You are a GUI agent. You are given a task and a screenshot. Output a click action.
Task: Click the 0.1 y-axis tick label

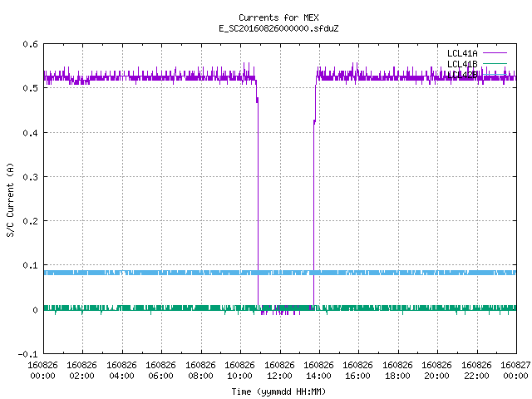[x=30, y=265]
